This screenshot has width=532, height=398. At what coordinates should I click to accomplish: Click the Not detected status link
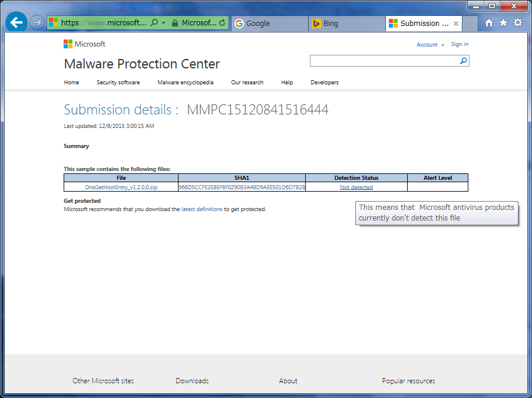pos(356,187)
